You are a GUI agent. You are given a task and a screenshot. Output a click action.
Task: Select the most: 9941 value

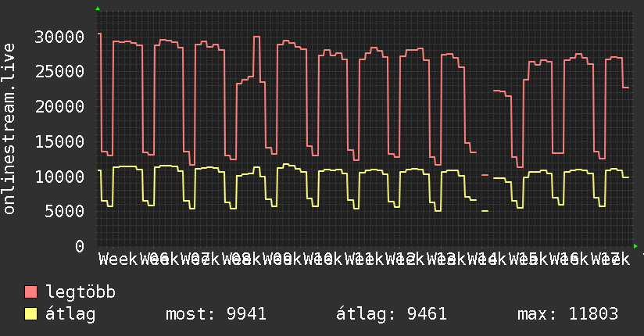[216, 314]
